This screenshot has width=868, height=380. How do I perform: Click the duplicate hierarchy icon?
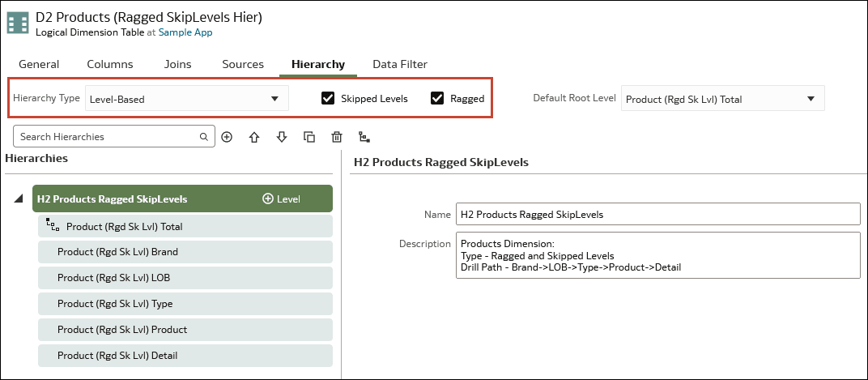pos(309,137)
